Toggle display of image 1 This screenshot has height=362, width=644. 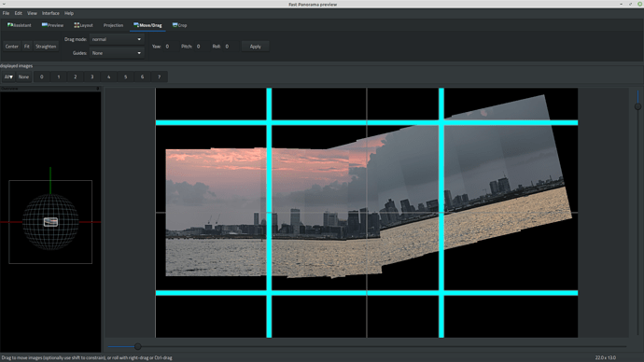tap(58, 77)
